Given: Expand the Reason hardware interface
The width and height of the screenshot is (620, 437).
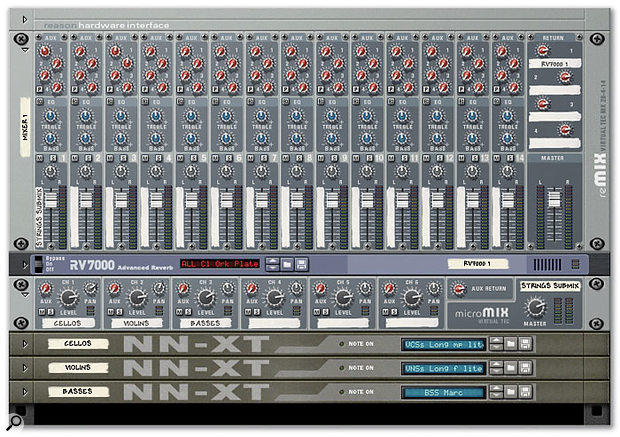Looking at the screenshot, I should [25, 19].
